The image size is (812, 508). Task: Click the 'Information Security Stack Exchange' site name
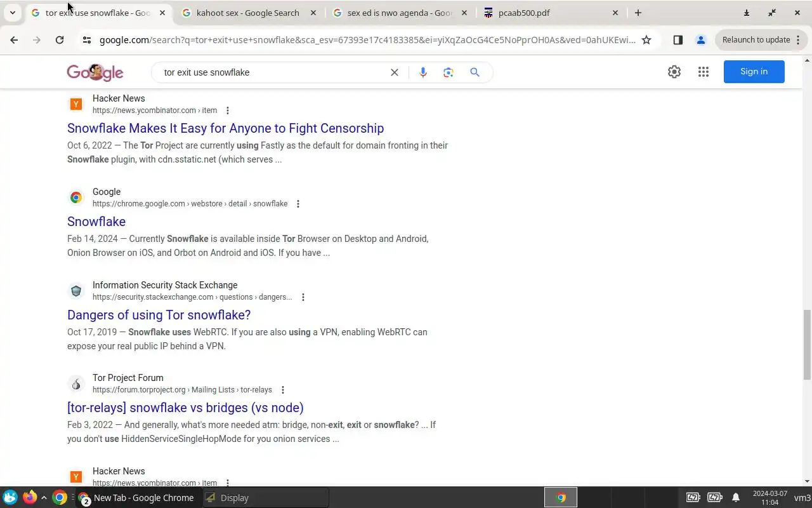165,285
